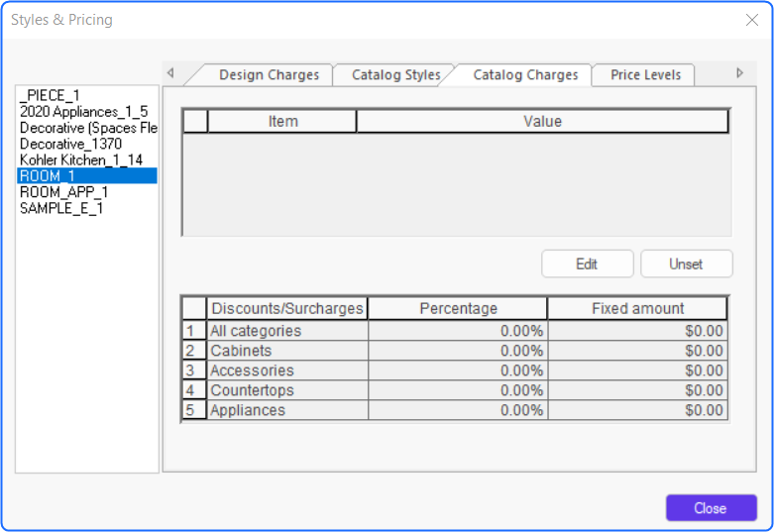Select the Price Levels tab
Screen dimensions: 774x532
tap(645, 75)
